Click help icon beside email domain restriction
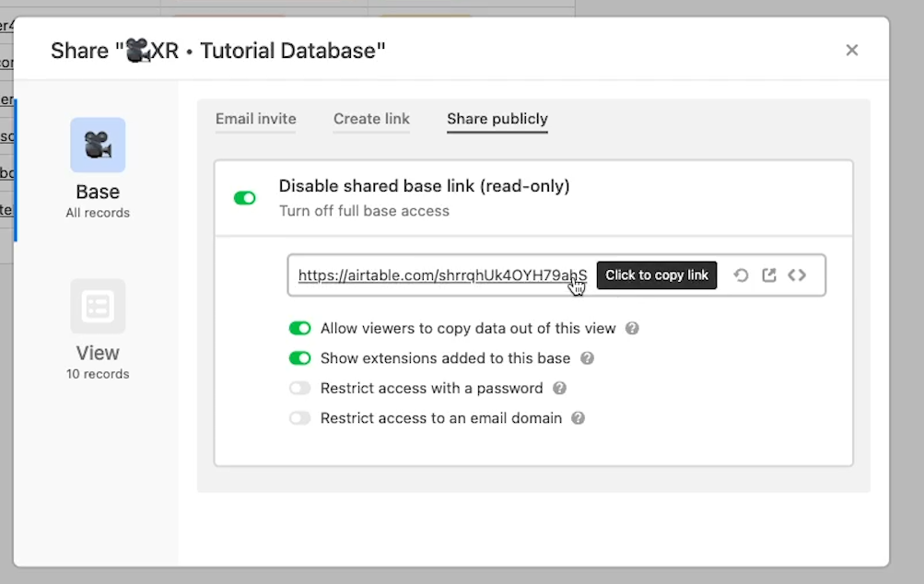This screenshot has width=924, height=584. pos(578,418)
